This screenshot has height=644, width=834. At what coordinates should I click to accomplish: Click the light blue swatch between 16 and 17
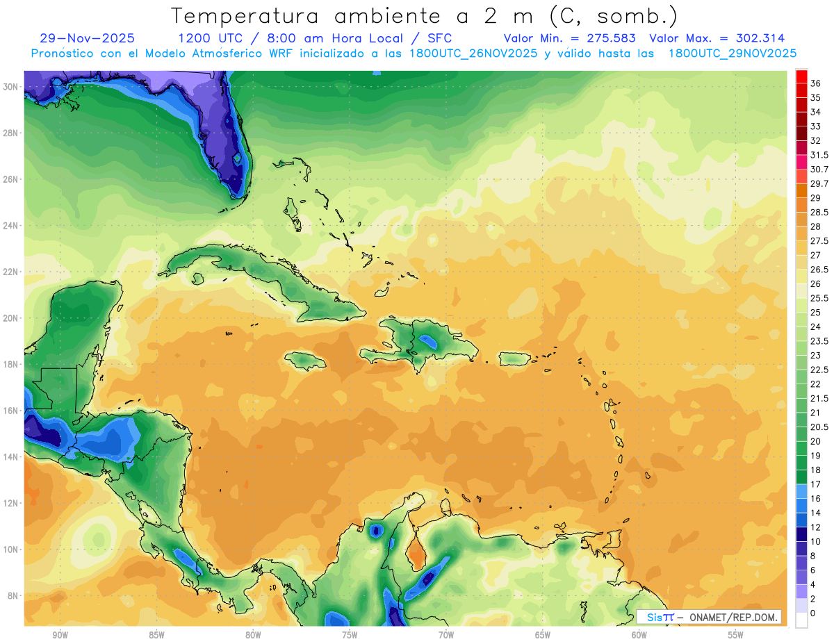coord(801,490)
